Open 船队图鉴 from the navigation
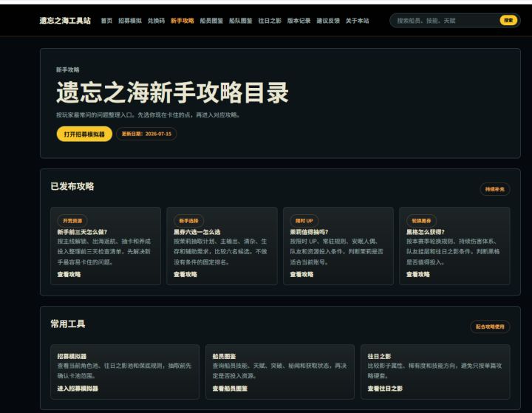Screen dimensions: 532x413 (x=241, y=21)
